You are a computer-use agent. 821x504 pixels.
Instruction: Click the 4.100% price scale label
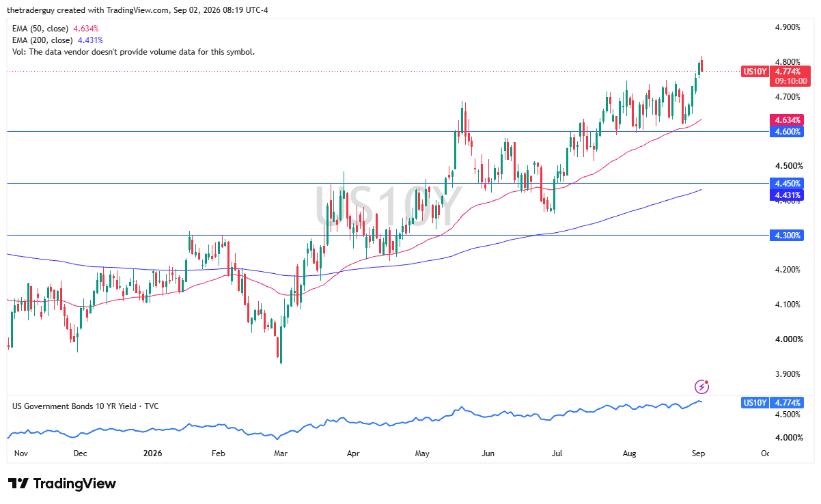click(788, 305)
